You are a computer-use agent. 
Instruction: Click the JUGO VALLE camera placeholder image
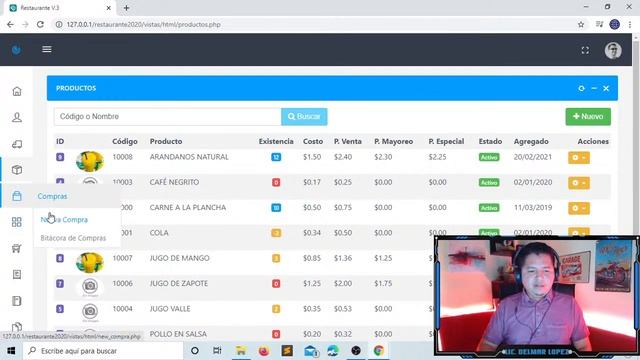(90, 311)
